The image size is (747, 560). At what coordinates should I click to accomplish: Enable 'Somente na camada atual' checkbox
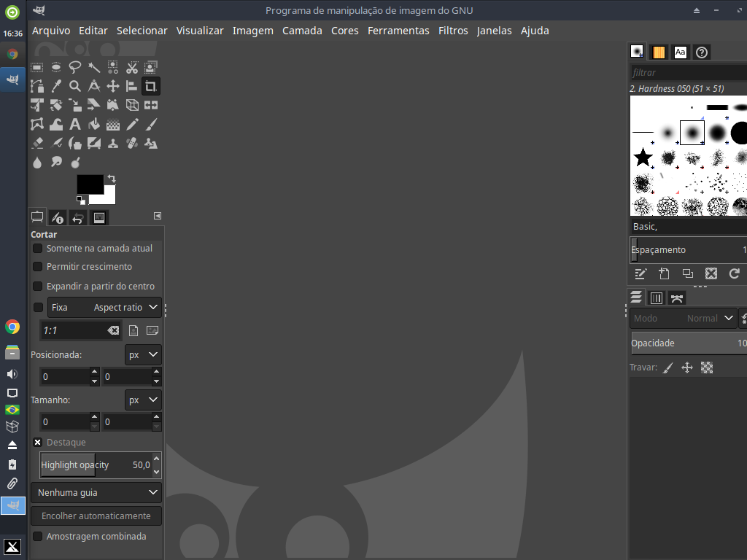[x=38, y=249]
